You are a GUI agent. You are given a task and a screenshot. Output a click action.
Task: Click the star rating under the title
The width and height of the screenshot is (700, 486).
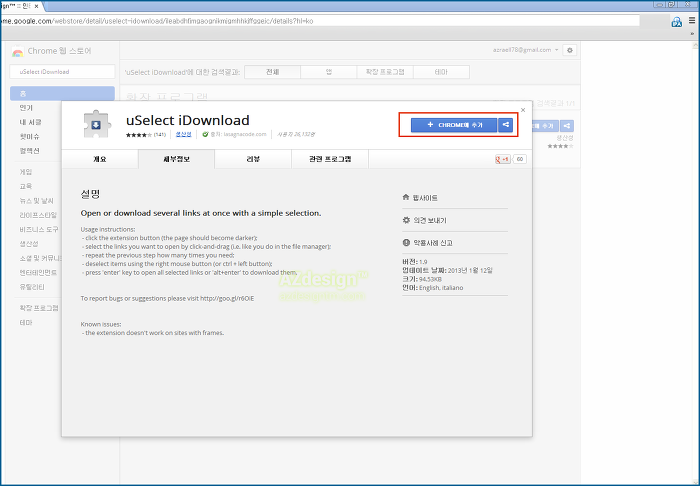[x=139, y=135]
